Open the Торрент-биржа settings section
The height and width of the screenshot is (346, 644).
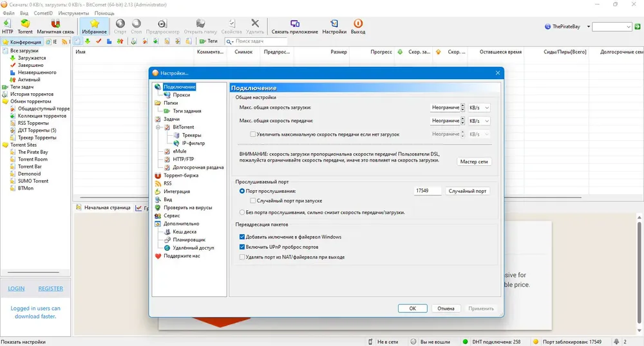(181, 176)
